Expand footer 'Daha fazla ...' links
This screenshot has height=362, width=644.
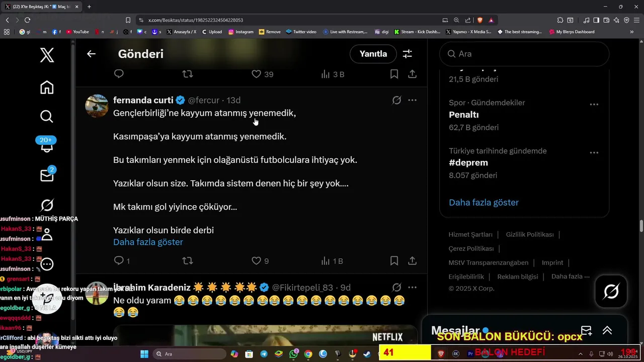571,277
